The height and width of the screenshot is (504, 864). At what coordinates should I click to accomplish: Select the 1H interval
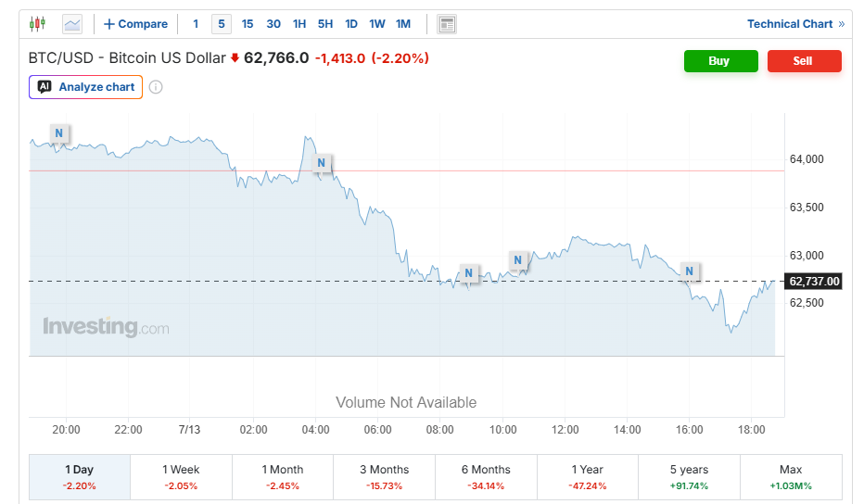(x=299, y=24)
